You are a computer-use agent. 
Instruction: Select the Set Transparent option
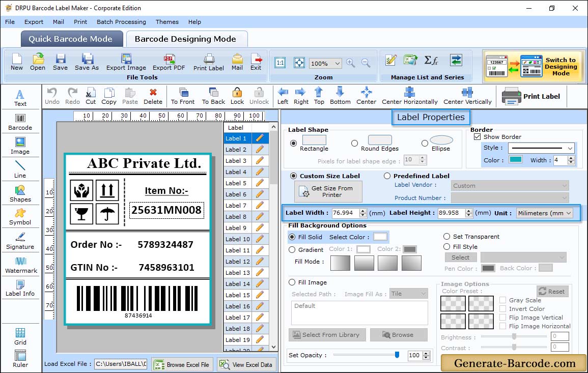[446, 237]
